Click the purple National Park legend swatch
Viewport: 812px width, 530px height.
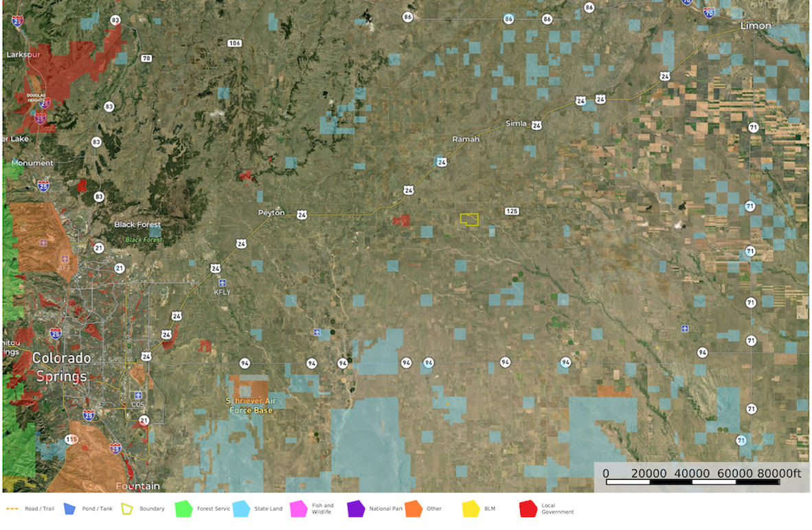[356, 509]
